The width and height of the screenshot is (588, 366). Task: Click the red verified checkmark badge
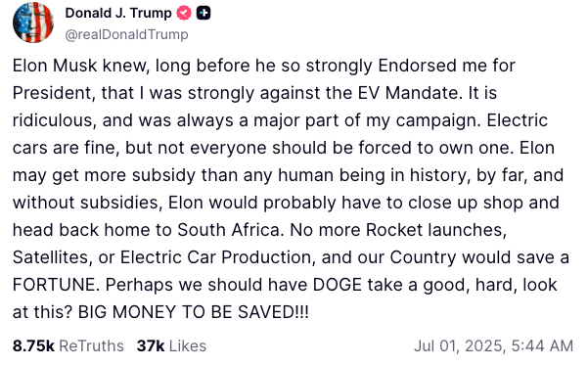point(184,13)
